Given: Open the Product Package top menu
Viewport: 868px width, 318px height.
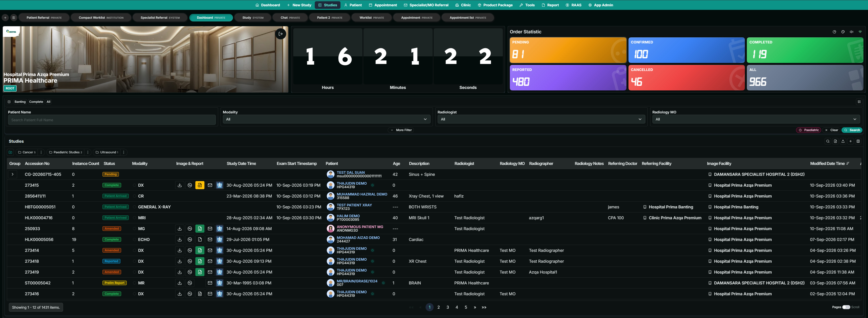Looking at the screenshot, I should pos(495,5).
